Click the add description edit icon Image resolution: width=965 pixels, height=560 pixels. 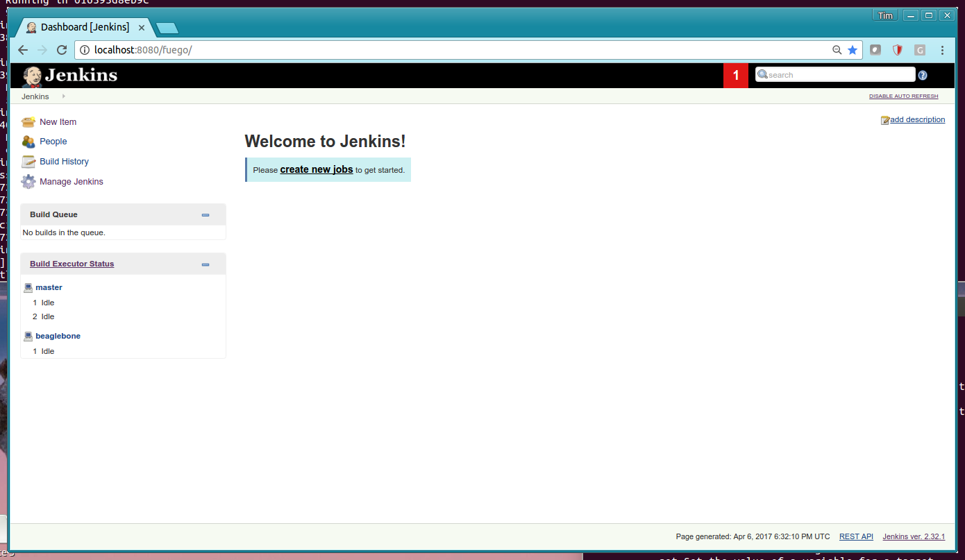point(885,120)
